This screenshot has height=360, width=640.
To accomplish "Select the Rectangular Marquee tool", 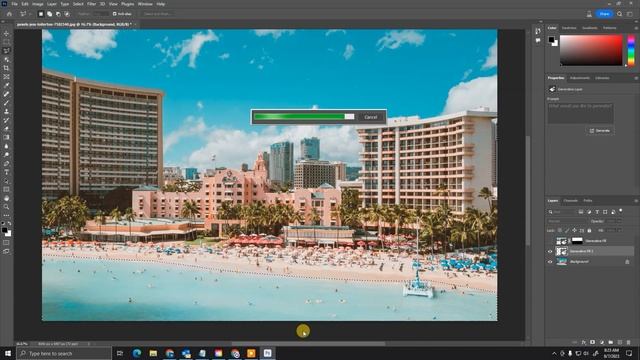I will tap(6, 42).
